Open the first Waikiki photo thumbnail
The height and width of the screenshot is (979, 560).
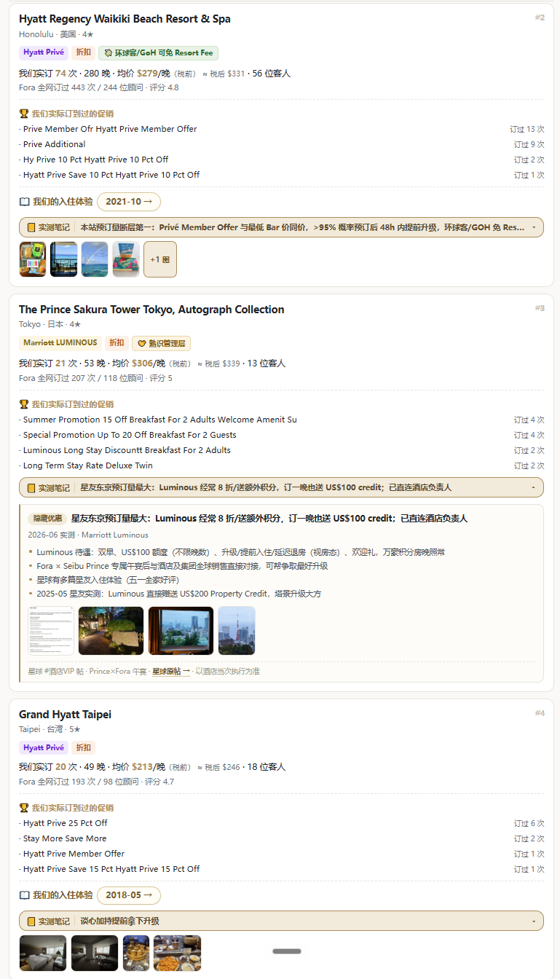(33, 259)
